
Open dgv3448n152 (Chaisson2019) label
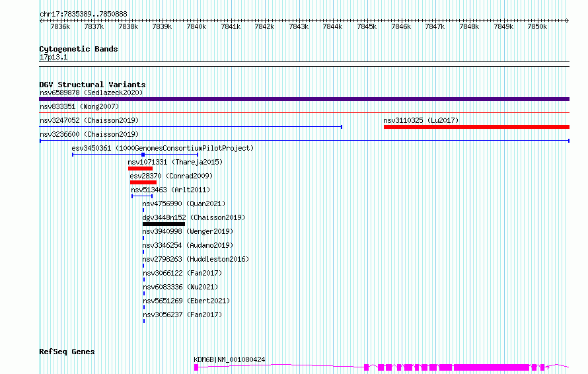194,217
